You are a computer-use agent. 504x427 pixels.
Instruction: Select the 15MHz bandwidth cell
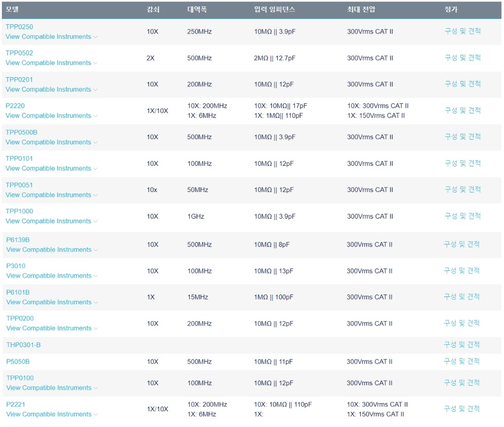(198, 297)
